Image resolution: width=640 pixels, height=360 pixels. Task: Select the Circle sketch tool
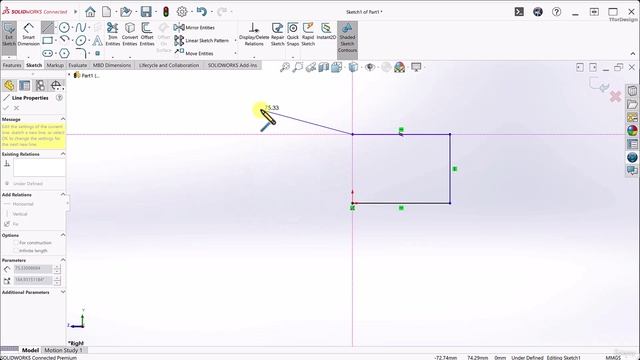click(64, 28)
